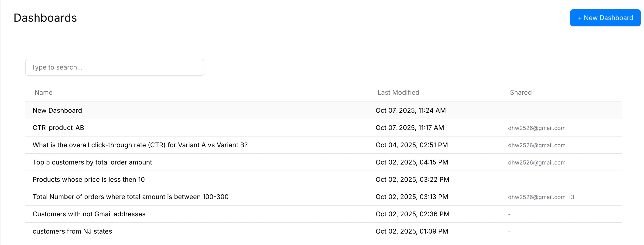Viewport: 644px width, 245px height.
Task: Click the dhw2526@gmail.com +3 shared entry
Action: (541, 197)
